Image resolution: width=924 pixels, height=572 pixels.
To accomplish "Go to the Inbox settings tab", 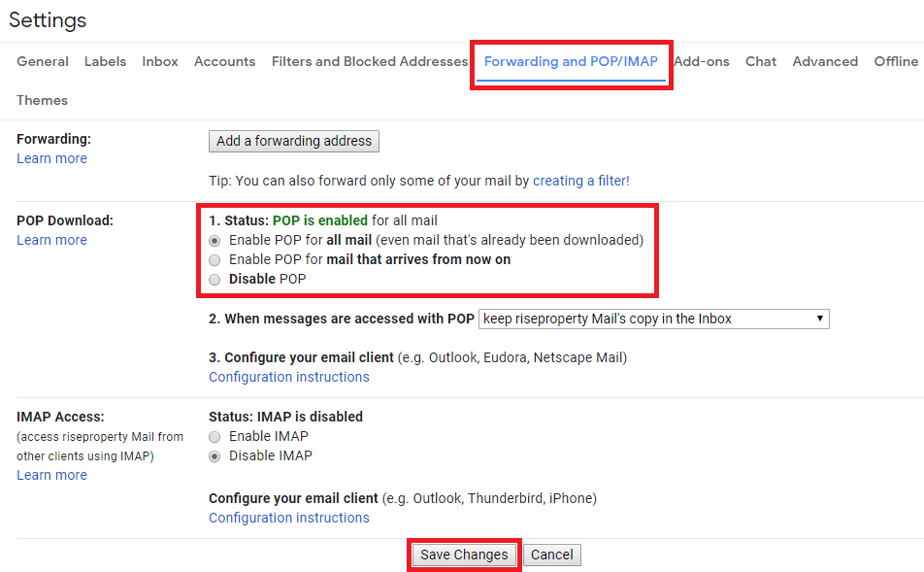I will 160,61.
